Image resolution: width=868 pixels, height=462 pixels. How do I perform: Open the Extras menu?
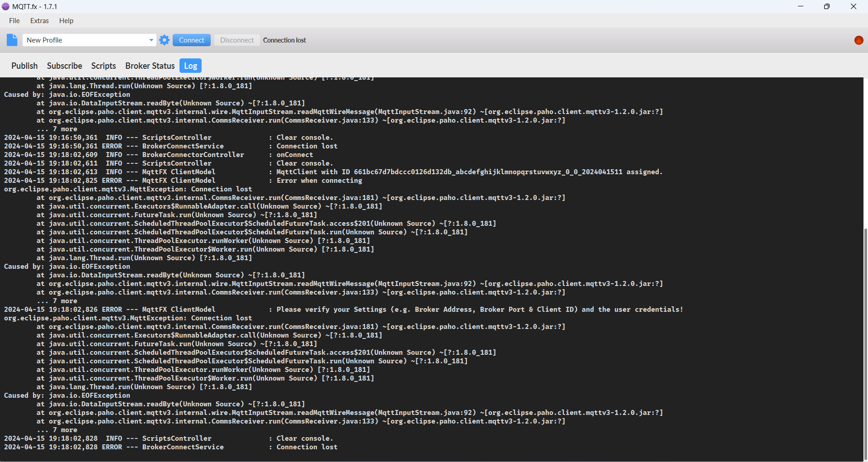(x=39, y=21)
